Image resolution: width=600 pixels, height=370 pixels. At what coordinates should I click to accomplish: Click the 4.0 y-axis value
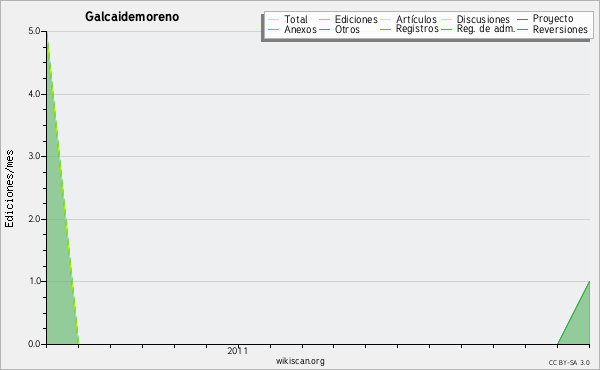click(x=34, y=94)
